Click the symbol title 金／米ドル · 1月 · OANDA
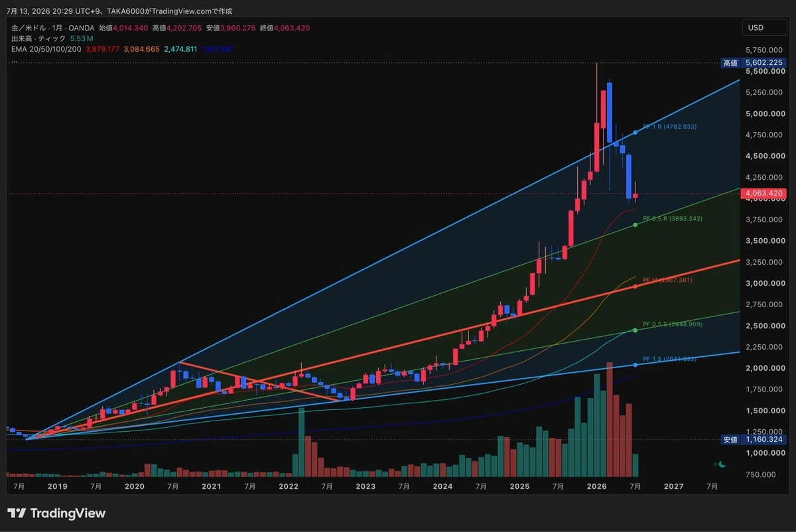The width and height of the screenshot is (796, 532). pos(53,28)
